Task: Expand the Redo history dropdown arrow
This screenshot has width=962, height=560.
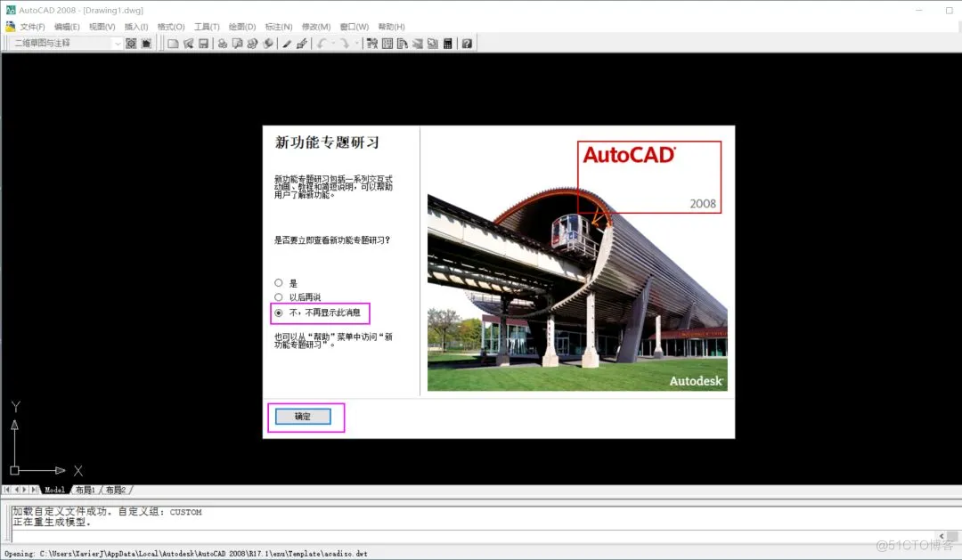Action: 355,44
